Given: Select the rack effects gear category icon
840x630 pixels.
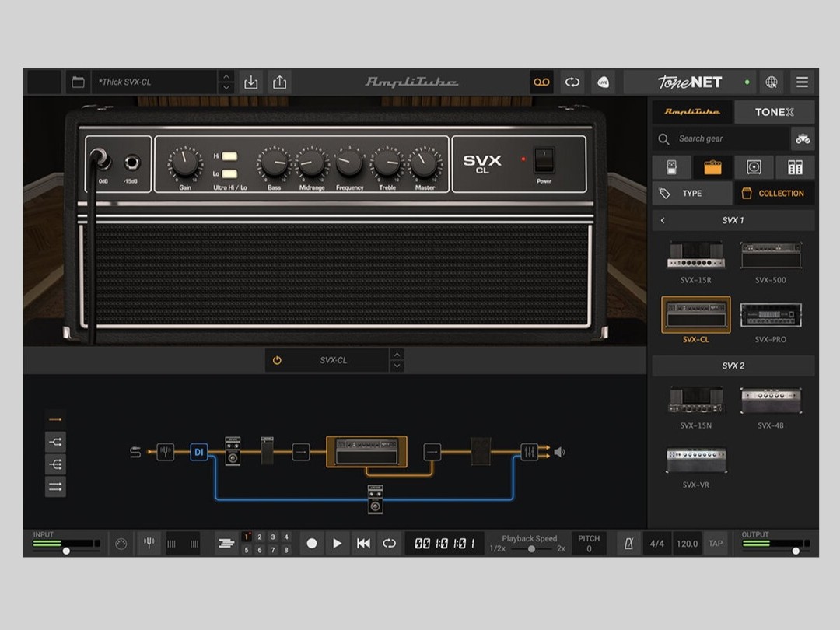Looking at the screenshot, I should click(793, 167).
